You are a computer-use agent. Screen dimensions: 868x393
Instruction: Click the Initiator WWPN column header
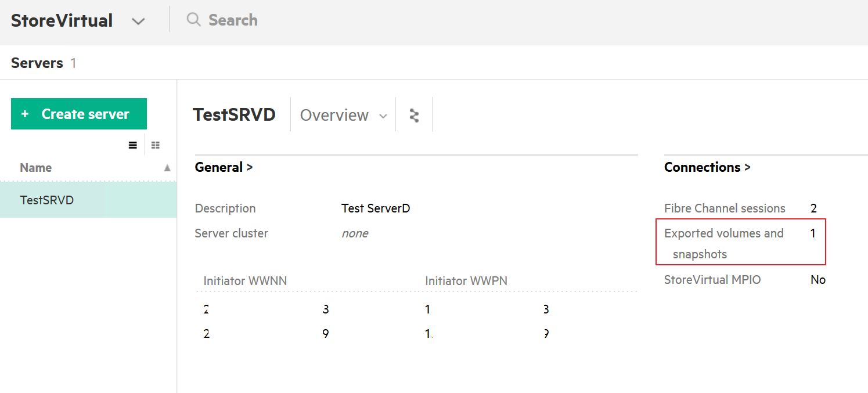(466, 281)
